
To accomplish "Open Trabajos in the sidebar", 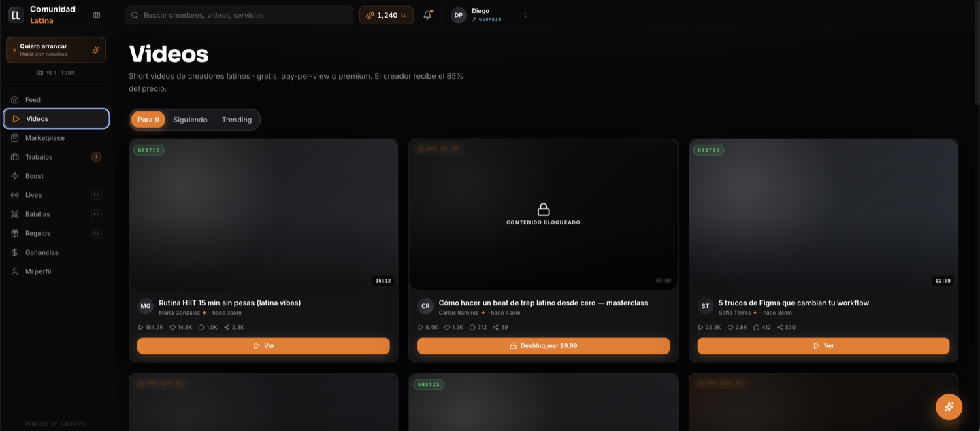I will click(56, 156).
